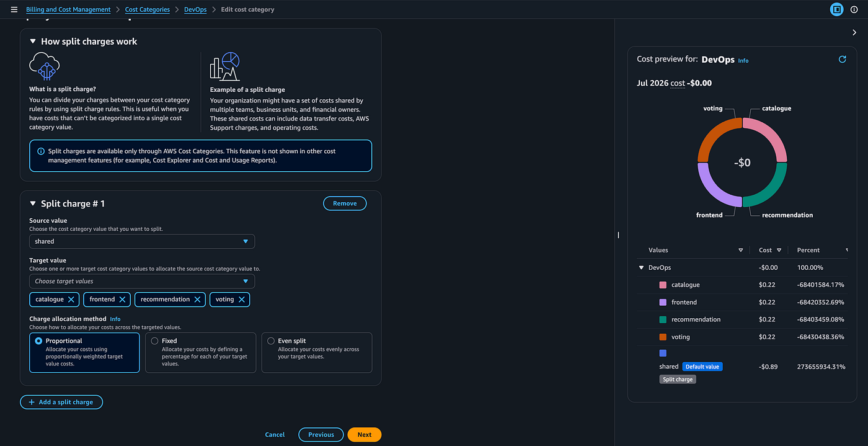Go to Billing and Cost Management breadcrumb

click(68, 9)
